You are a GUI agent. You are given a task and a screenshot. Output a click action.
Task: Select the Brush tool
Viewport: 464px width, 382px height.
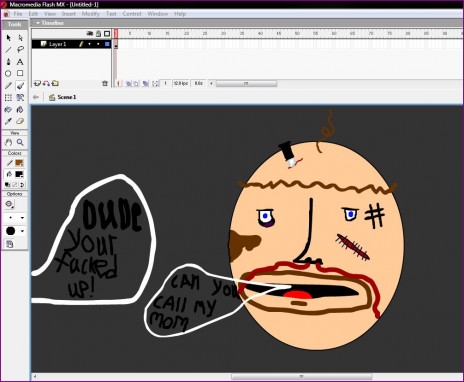(x=20, y=86)
